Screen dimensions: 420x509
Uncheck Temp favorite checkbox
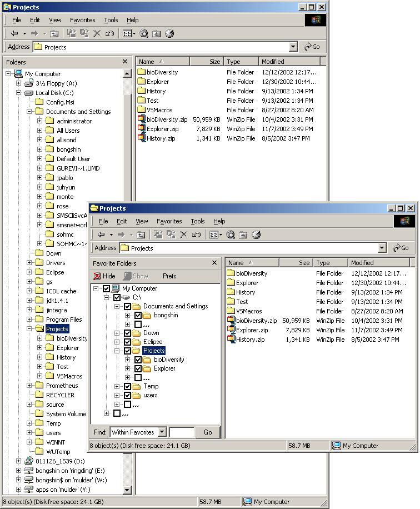coord(128,386)
